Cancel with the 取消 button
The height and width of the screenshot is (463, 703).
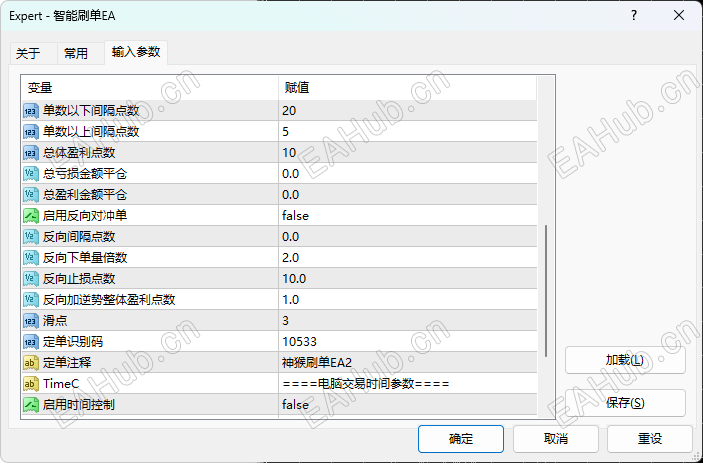pyautogui.click(x=555, y=439)
